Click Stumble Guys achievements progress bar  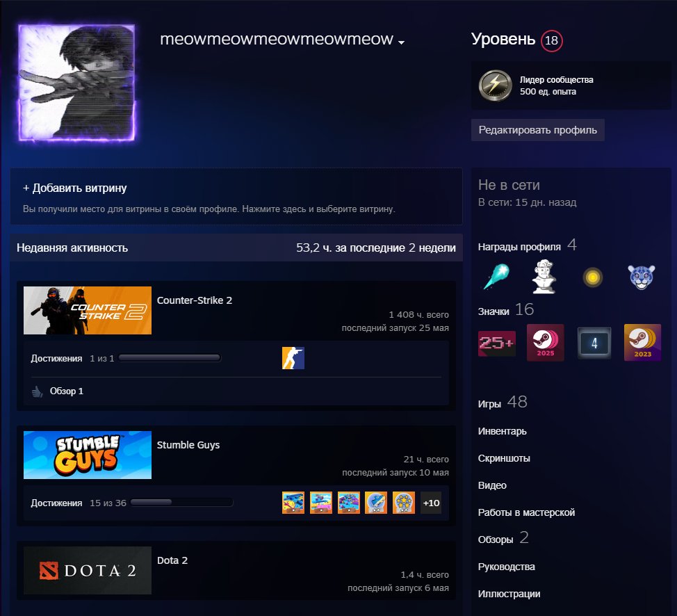[x=182, y=503]
